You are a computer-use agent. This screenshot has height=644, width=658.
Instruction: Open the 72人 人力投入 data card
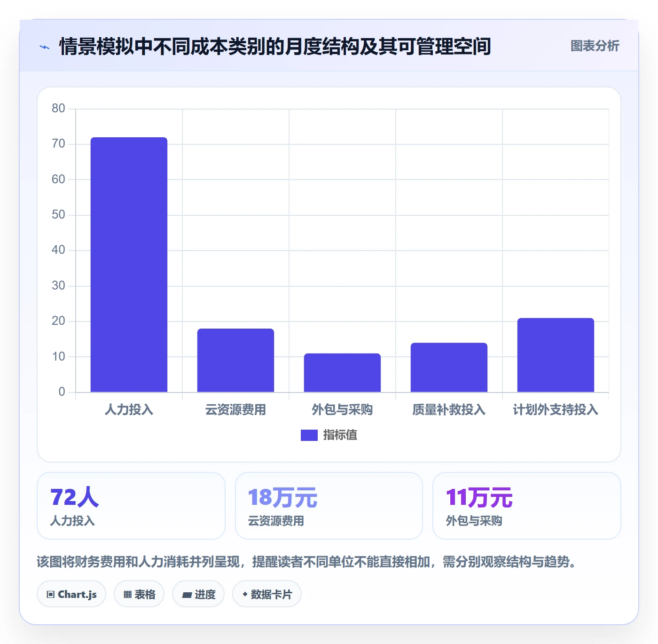point(131,506)
